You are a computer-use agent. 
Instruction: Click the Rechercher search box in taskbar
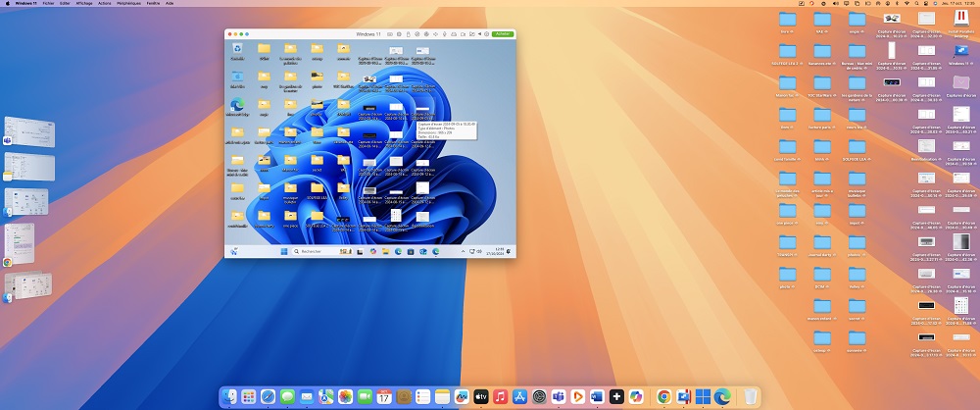coord(314,252)
